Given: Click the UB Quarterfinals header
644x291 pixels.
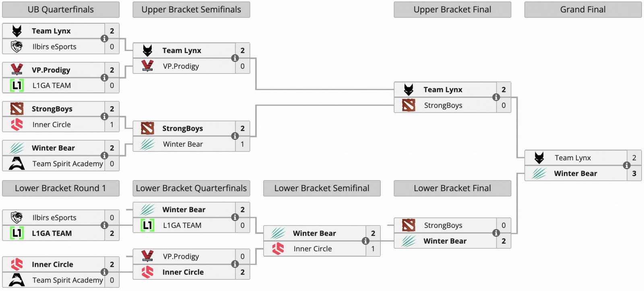Looking at the screenshot, I should coord(61,10).
